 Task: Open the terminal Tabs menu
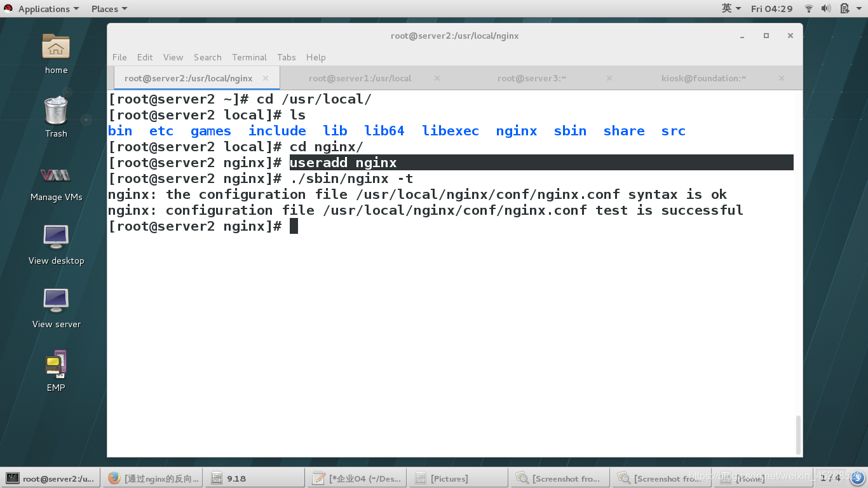(287, 57)
